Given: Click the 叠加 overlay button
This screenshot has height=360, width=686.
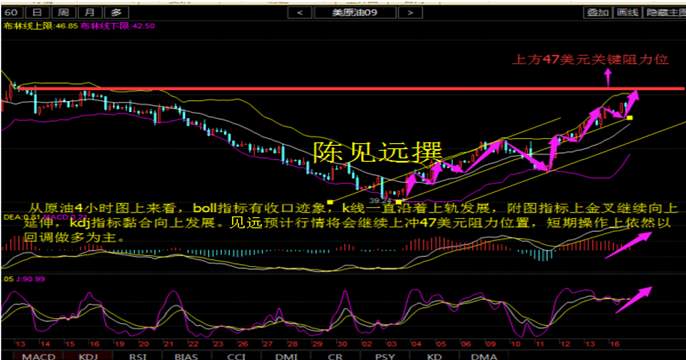Looking at the screenshot, I should tap(598, 13).
